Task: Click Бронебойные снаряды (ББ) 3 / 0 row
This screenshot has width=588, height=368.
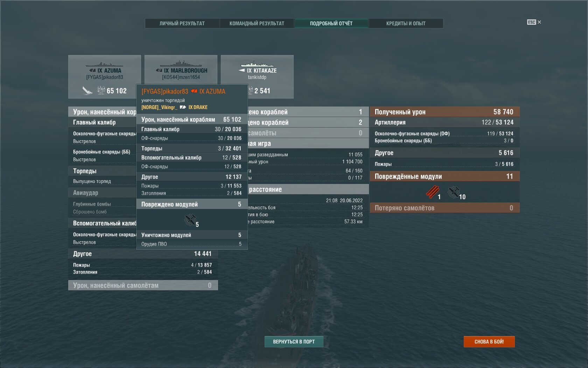Action: coord(444,141)
